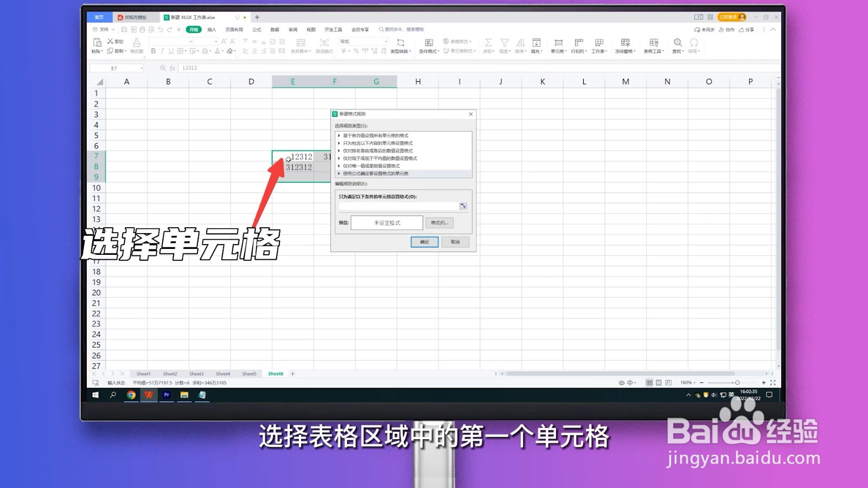
Task: Click the Find (查找) magnifier icon
Action: click(x=678, y=42)
